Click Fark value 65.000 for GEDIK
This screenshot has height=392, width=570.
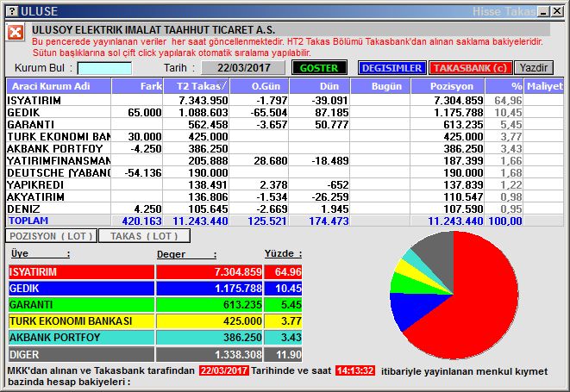pyautogui.click(x=144, y=112)
